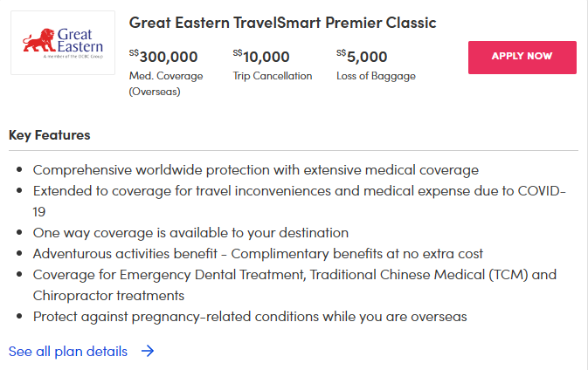Click the Apply Now button
Image resolution: width=588 pixels, height=370 pixels.
click(x=522, y=58)
